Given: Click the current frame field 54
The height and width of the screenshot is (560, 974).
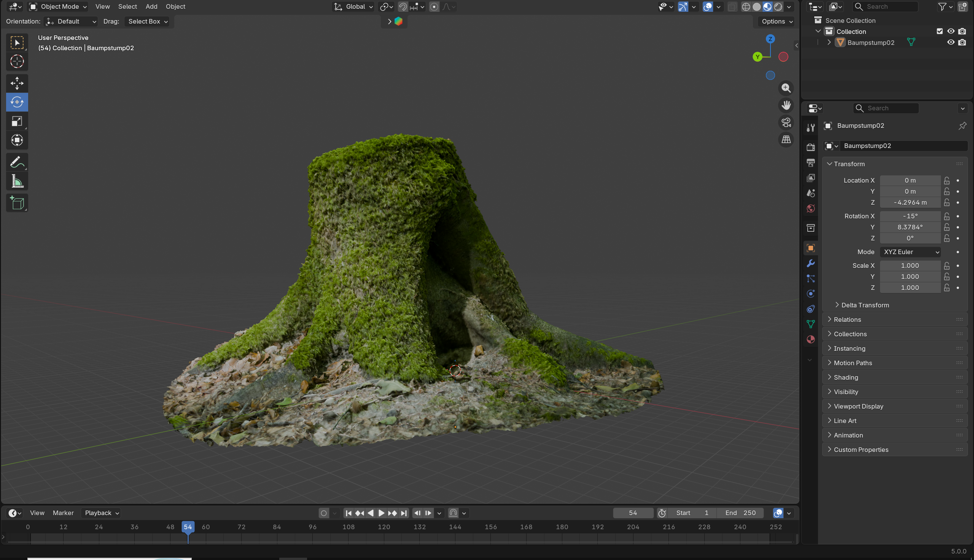Looking at the screenshot, I should pos(633,513).
